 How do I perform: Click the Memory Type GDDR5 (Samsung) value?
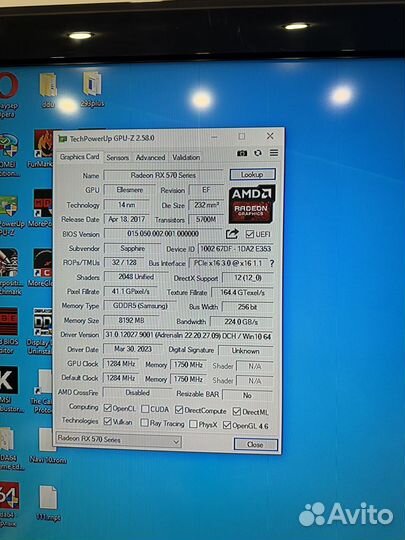pyautogui.click(x=140, y=306)
